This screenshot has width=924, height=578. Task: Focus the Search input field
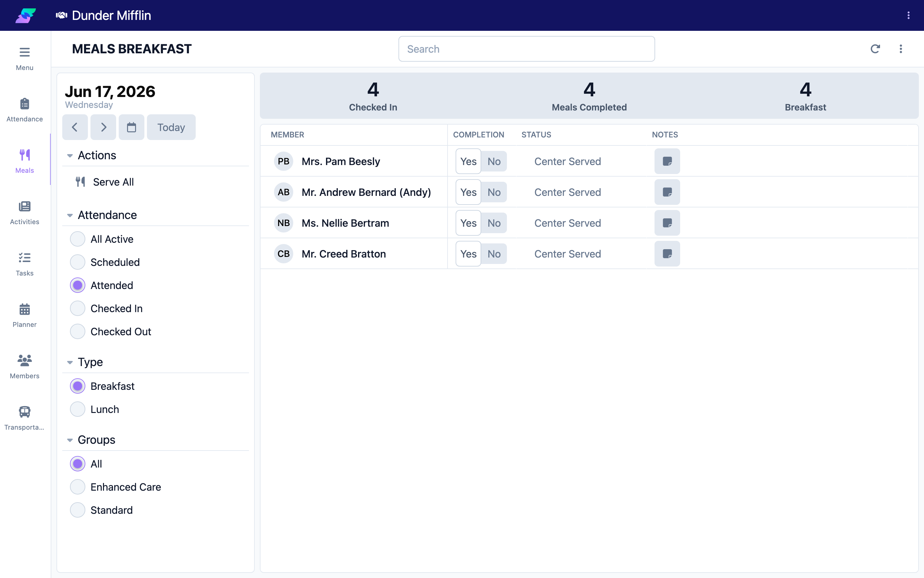click(x=526, y=49)
